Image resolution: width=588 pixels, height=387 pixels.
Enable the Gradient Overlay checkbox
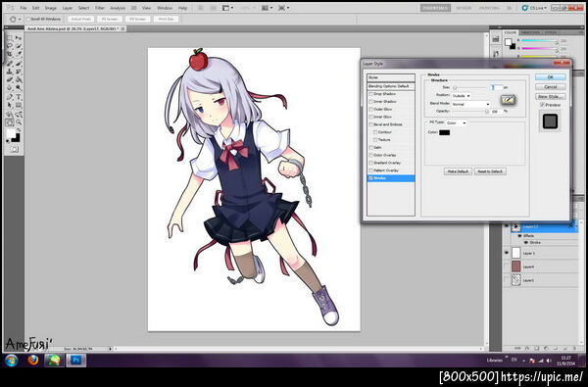point(370,163)
